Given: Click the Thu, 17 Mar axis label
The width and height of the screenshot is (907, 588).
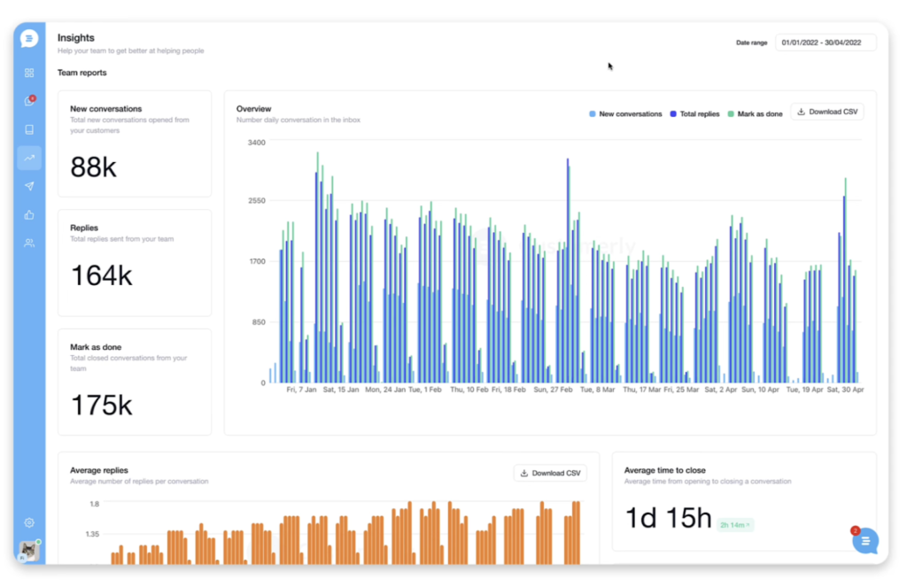Looking at the screenshot, I should [641, 390].
